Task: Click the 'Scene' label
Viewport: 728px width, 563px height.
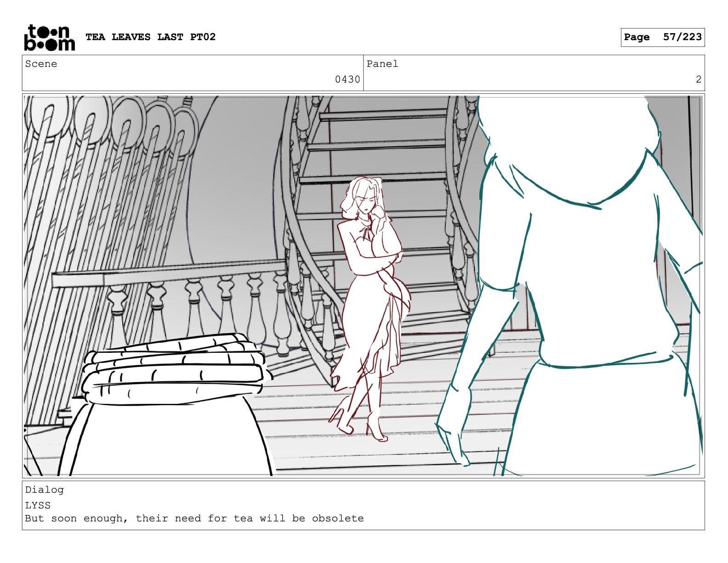Action: [x=41, y=64]
